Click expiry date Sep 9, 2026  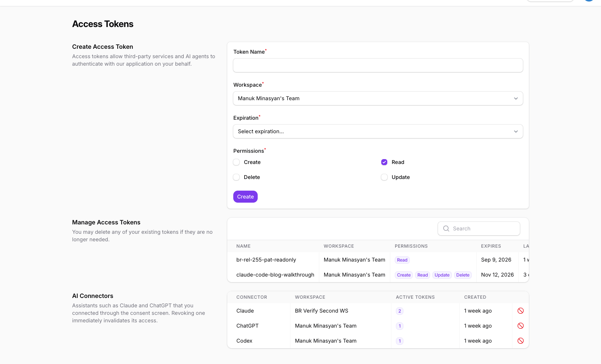[496, 260]
